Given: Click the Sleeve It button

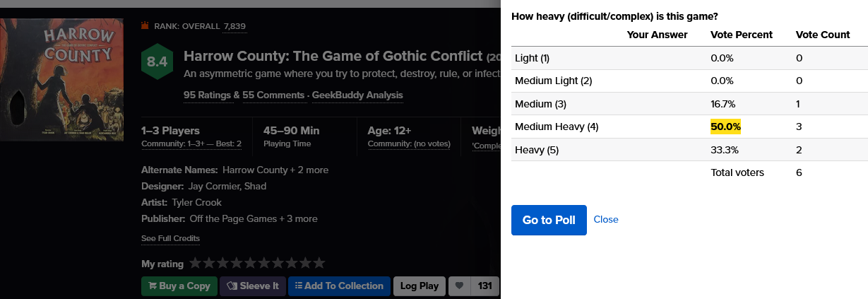Looking at the screenshot, I should point(253,286).
